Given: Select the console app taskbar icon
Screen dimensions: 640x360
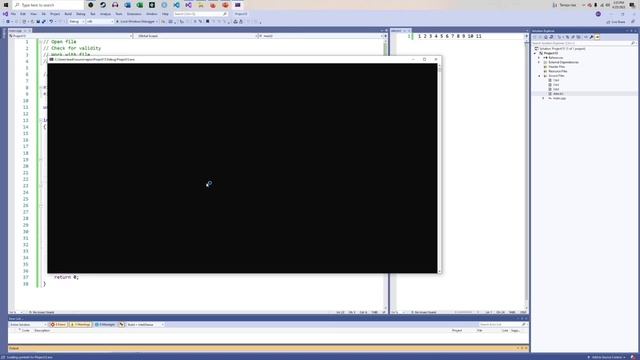Looking at the screenshot, I should 238,5.
